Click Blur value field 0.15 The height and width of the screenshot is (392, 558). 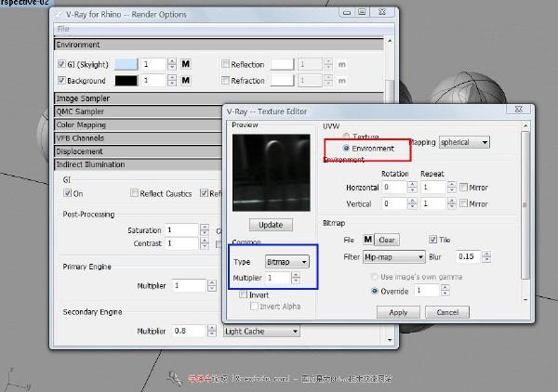click(469, 256)
